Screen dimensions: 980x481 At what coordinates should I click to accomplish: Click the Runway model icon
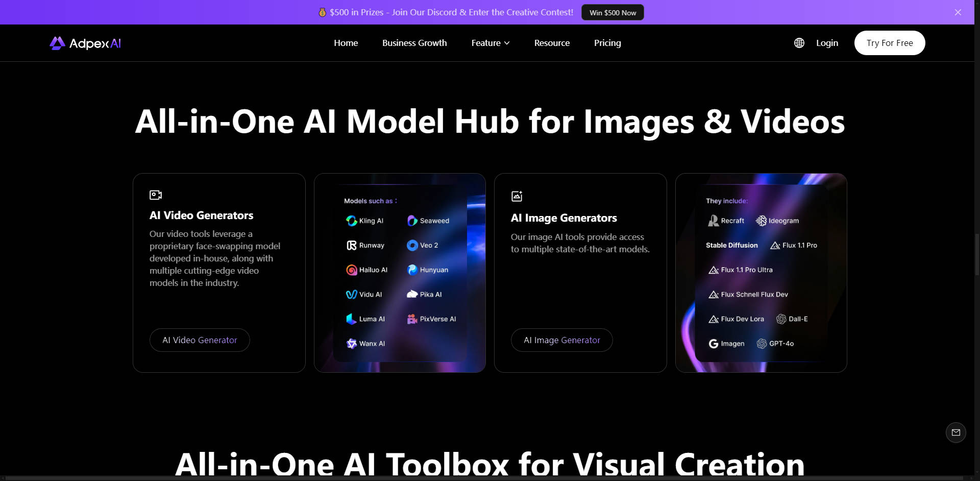pyautogui.click(x=352, y=246)
